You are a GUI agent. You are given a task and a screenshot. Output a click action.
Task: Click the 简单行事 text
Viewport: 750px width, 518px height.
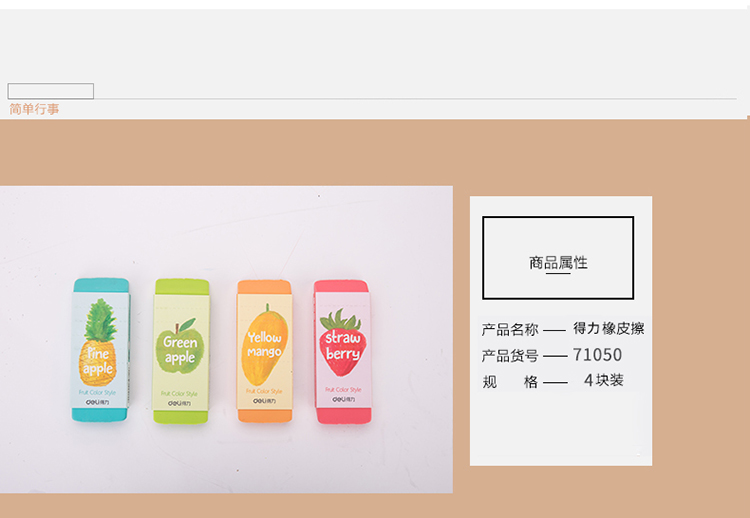[x=34, y=109]
